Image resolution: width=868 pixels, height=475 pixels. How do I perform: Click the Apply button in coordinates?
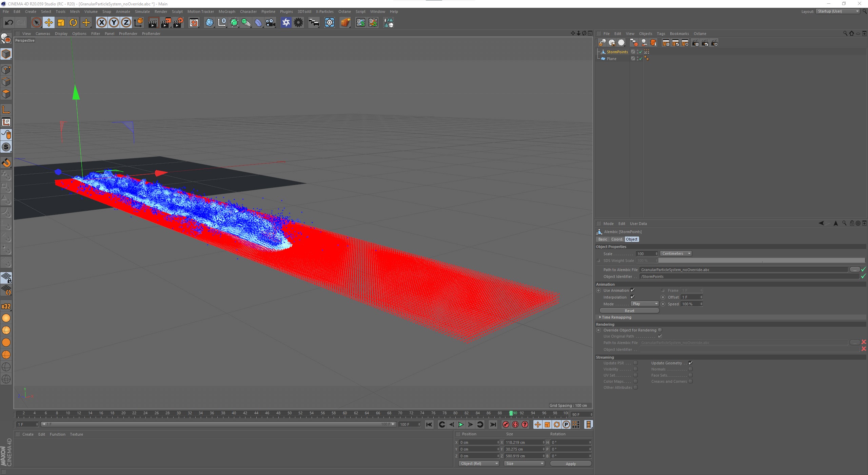coord(570,463)
